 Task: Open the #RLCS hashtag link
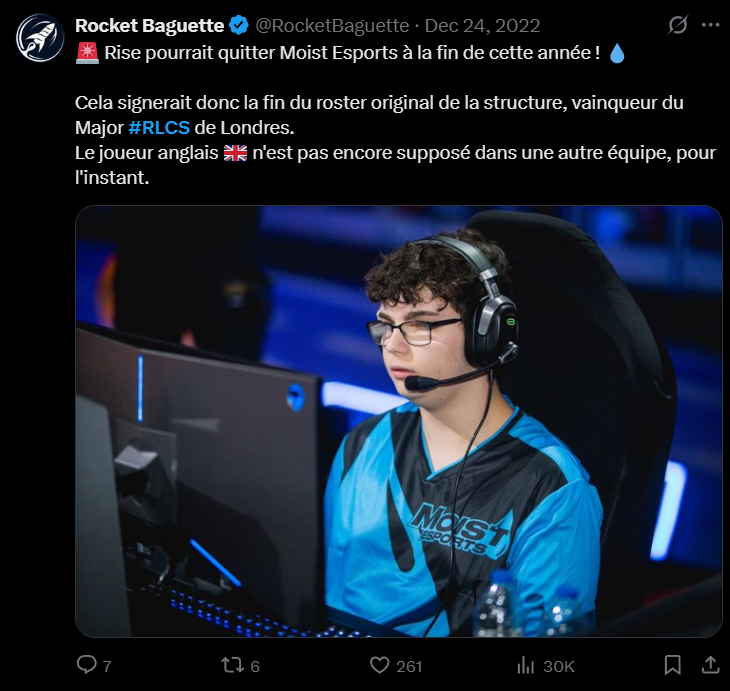[x=159, y=128]
